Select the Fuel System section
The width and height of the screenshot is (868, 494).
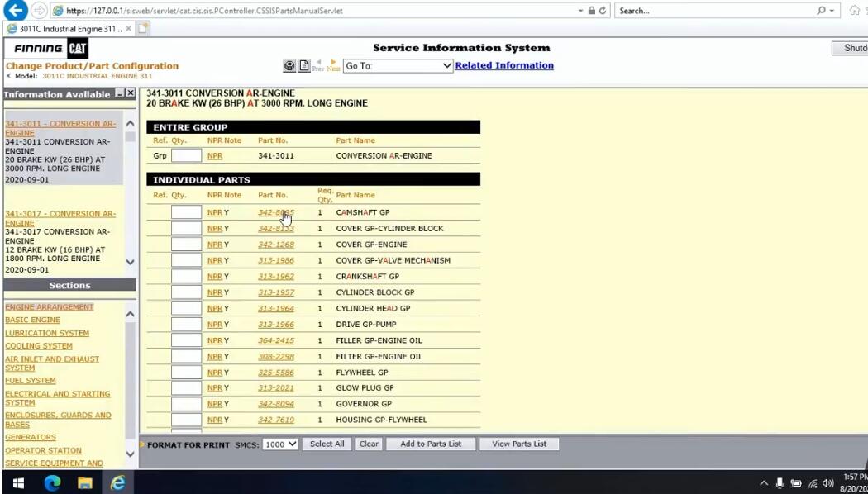31,381
